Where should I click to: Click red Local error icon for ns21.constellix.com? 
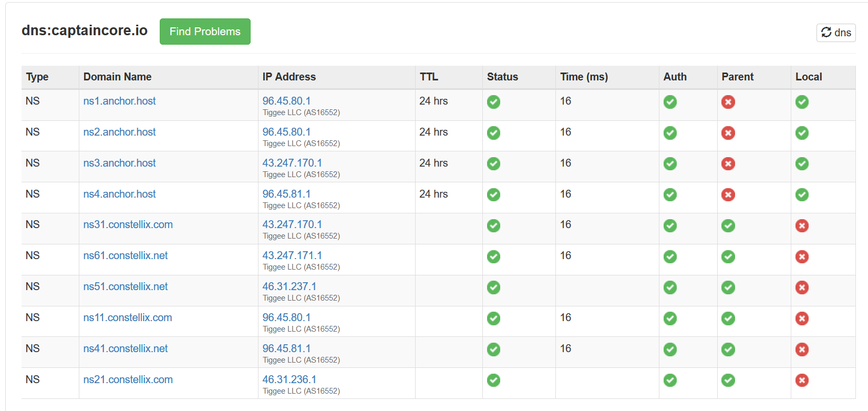pos(802,381)
